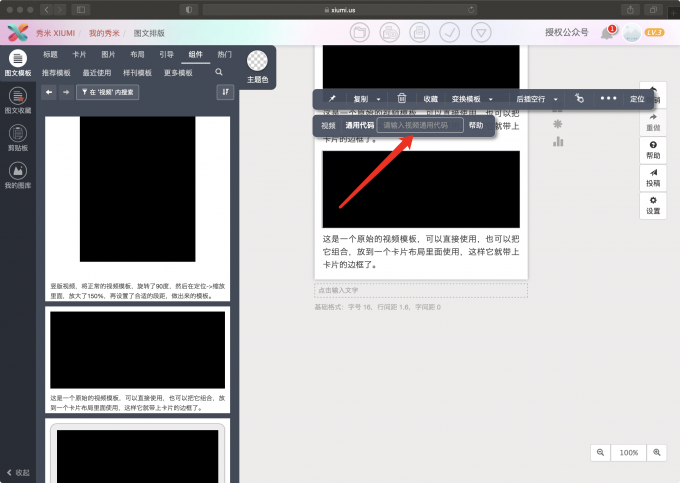Click the trash delete icon in floating toolbar

pyautogui.click(x=402, y=99)
